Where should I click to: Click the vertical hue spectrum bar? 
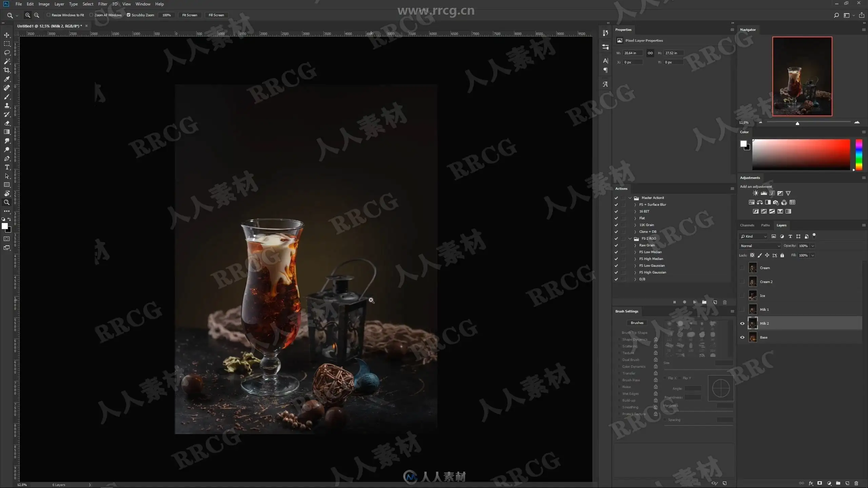859,155
